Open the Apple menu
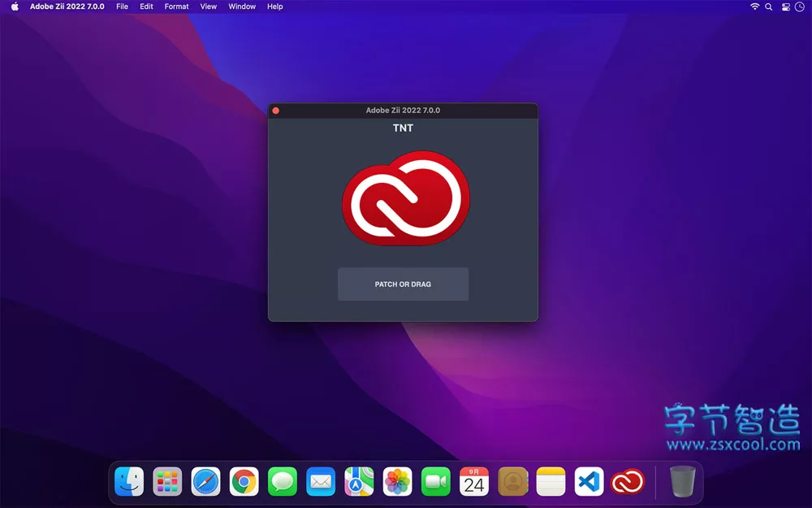The image size is (812, 508). (x=15, y=7)
